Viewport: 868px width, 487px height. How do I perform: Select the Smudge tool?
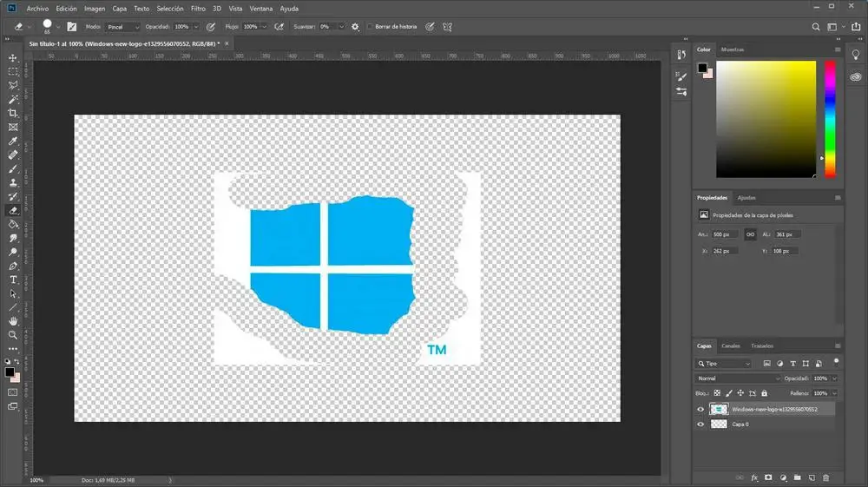pos(13,238)
